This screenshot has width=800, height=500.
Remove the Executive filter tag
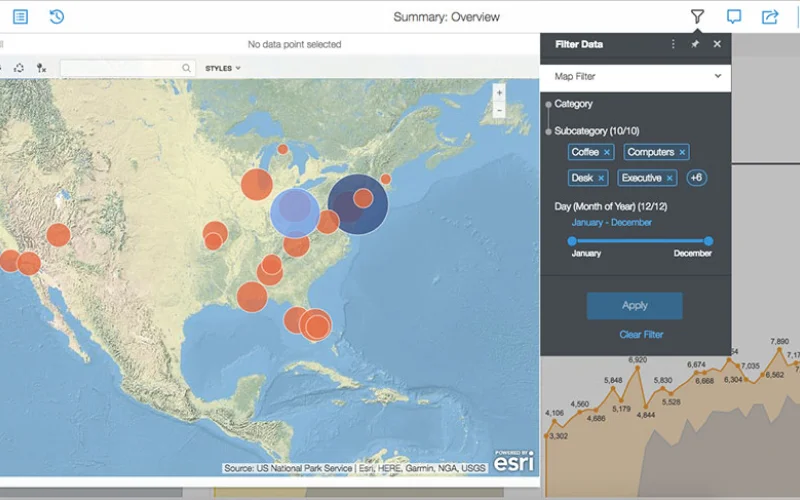pyautogui.click(x=669, y=178)
